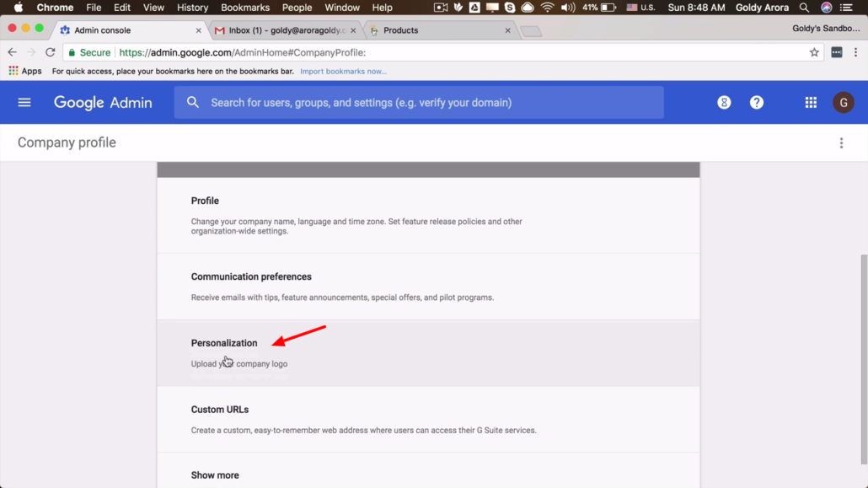Image resolution: width=868 pixels, height=488 pixels.
Task: Open the Personalization settings
Action: click(224, 343)
